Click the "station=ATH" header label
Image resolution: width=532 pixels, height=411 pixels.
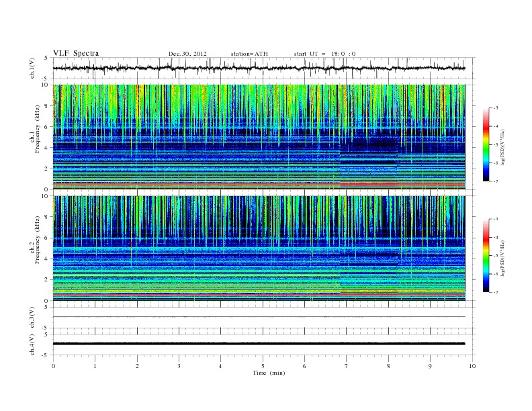pyautogui.click(x=249, y=54)
